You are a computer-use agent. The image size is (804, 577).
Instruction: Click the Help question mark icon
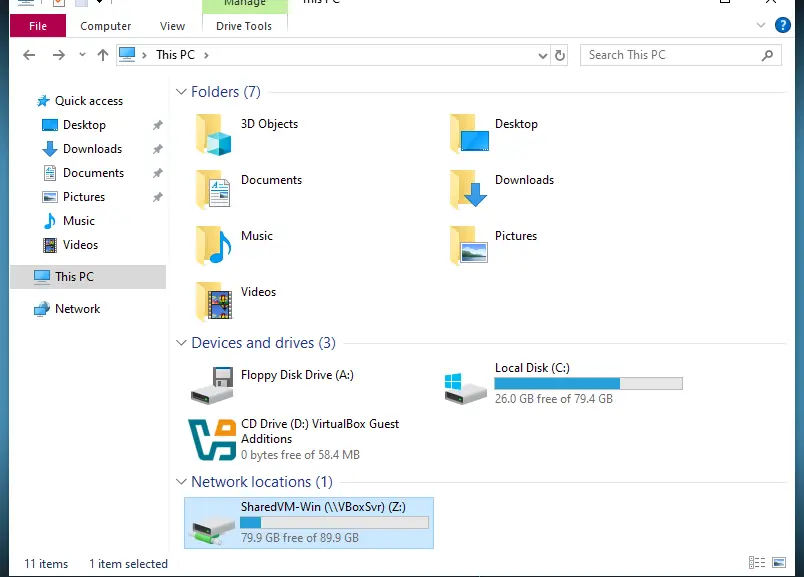[x=783, y=26]
